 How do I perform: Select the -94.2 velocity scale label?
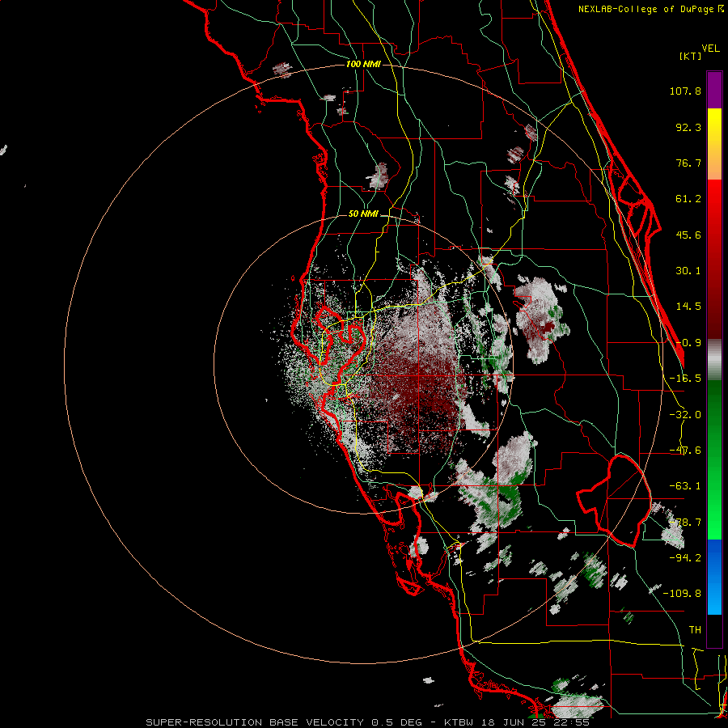coord(685,558)
